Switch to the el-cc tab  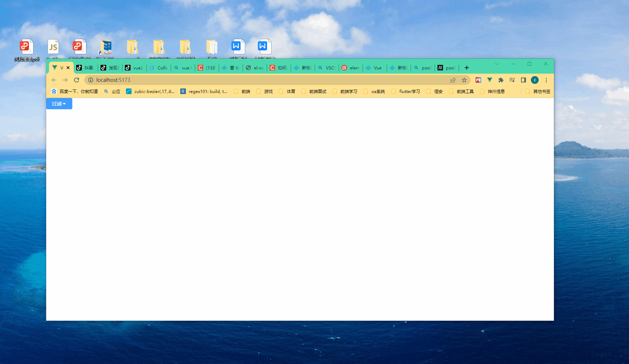coord(255,68)
